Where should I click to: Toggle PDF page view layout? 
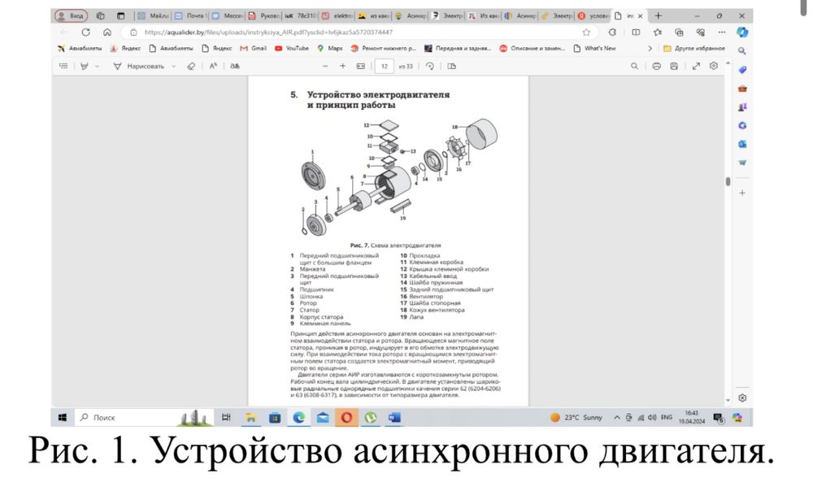tap(451, 67)
